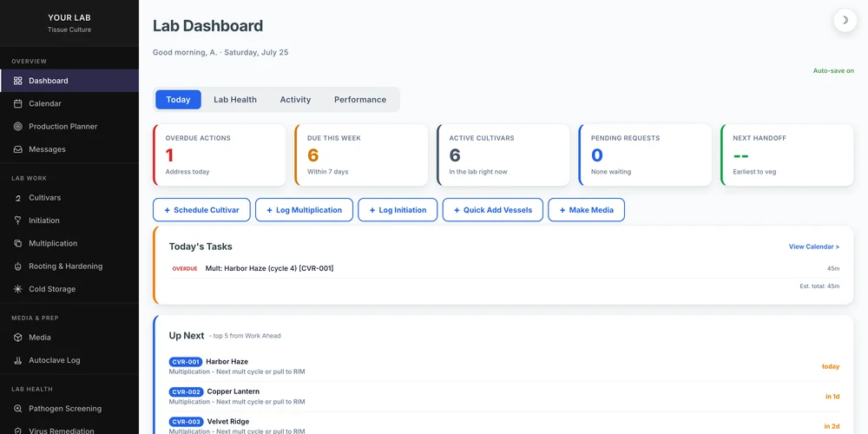
Task: Click the 'today' due label for Harbor Haze
Action: (831, 366)
